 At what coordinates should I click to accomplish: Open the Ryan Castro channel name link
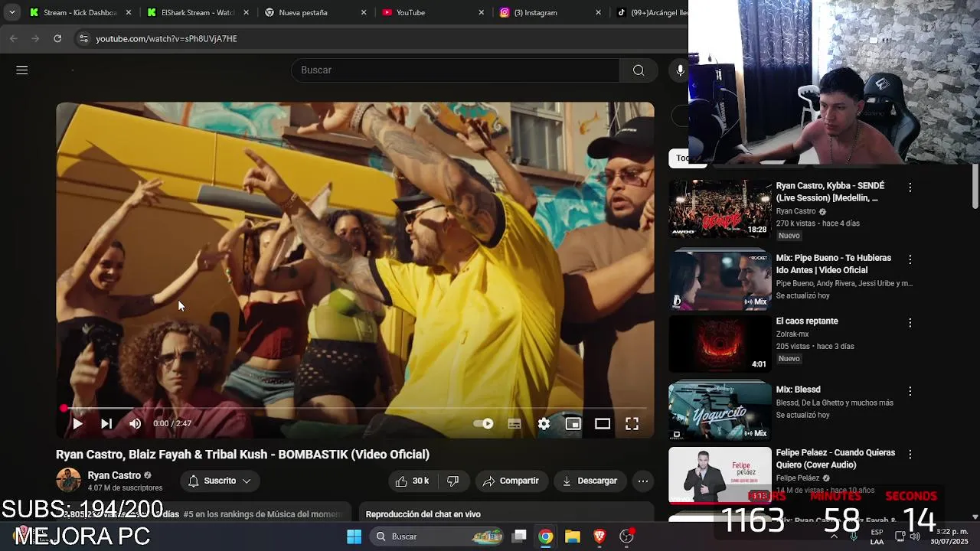tap(114, 475)
